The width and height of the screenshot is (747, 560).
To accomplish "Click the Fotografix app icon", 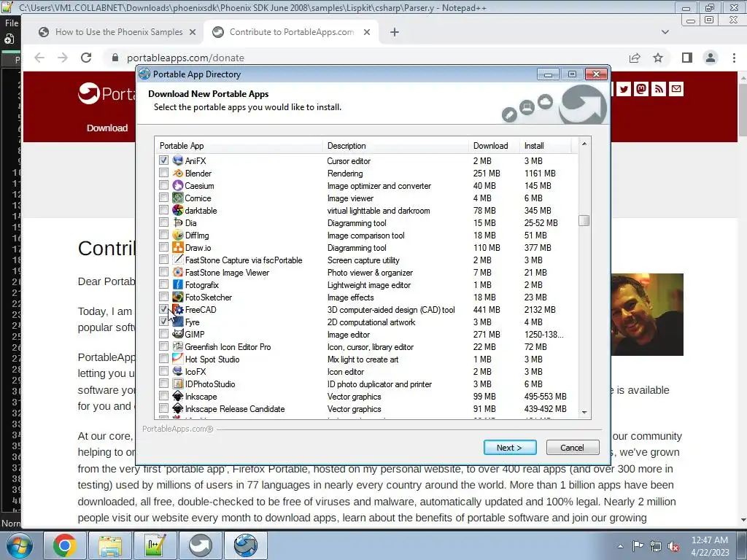I will [178, 284].
